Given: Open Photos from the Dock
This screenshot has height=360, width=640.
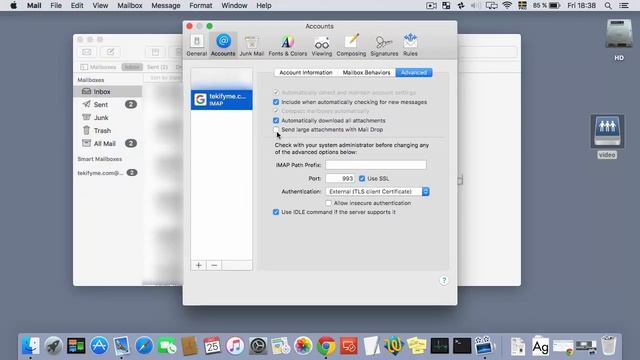Looking at the screenshot, I should 303,346.
